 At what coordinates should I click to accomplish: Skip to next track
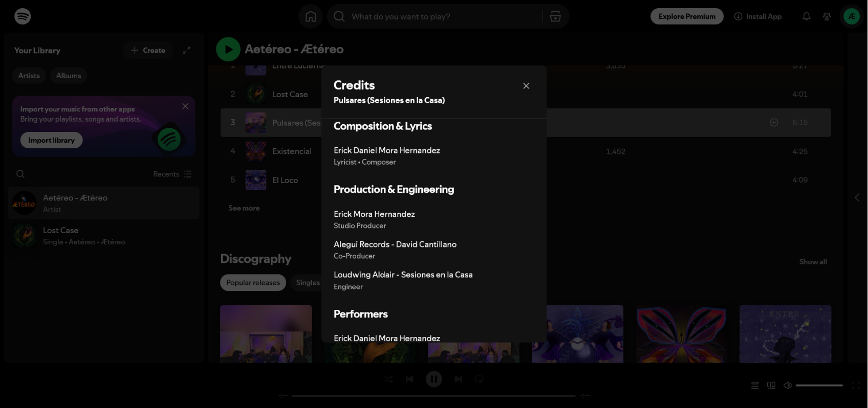click(459, 379)
